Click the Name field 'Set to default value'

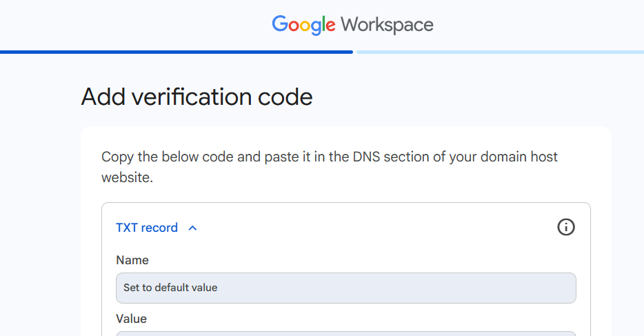click(346, 288)
